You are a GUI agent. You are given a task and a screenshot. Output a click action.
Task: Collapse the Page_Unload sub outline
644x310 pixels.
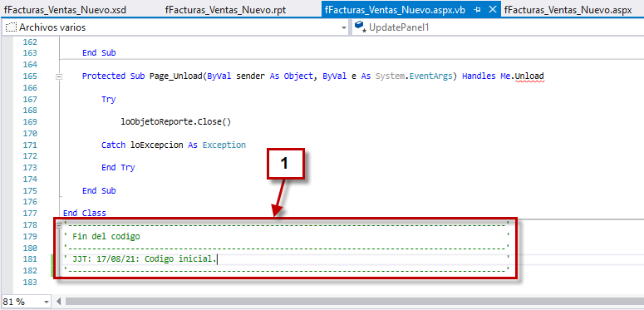[x=59, y=76]
